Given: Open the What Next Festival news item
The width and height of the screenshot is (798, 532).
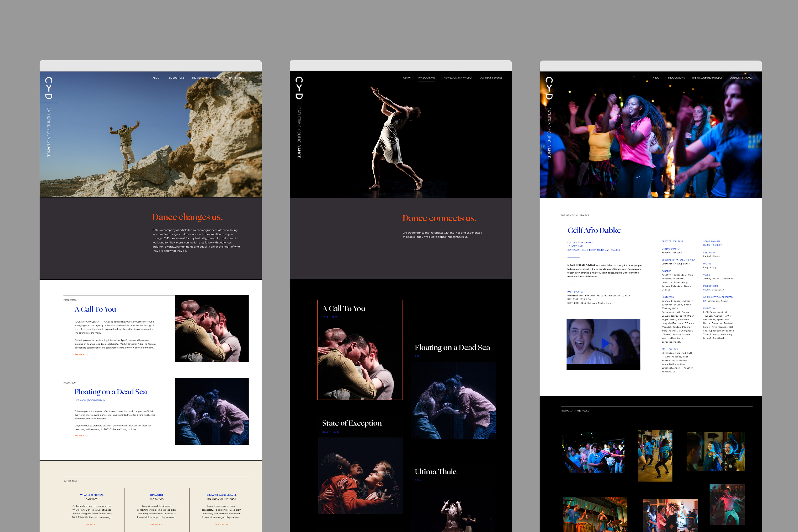Looking at the screenshot, I should point(92,495).
